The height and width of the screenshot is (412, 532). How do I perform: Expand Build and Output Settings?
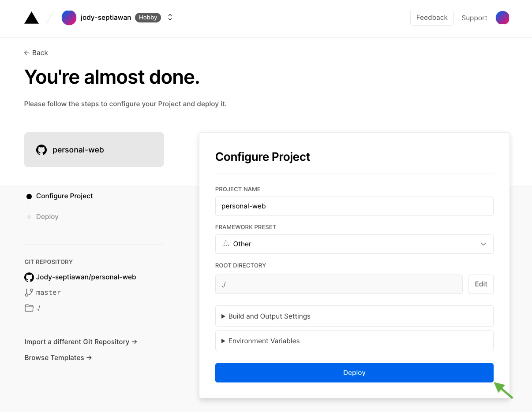pyautogui.click(x=354, y=316)
